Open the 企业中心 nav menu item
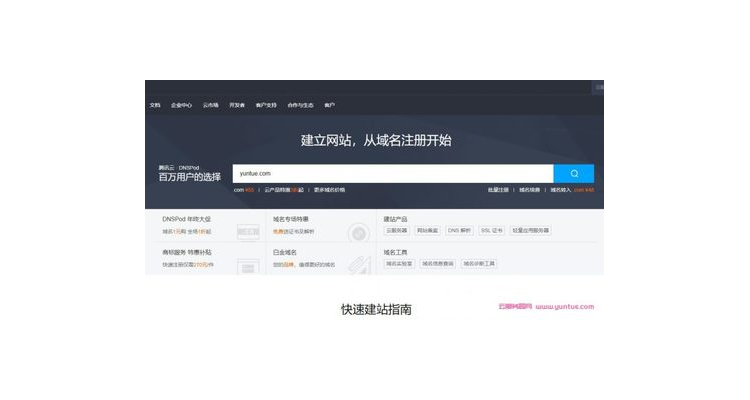 click(181, 105)
